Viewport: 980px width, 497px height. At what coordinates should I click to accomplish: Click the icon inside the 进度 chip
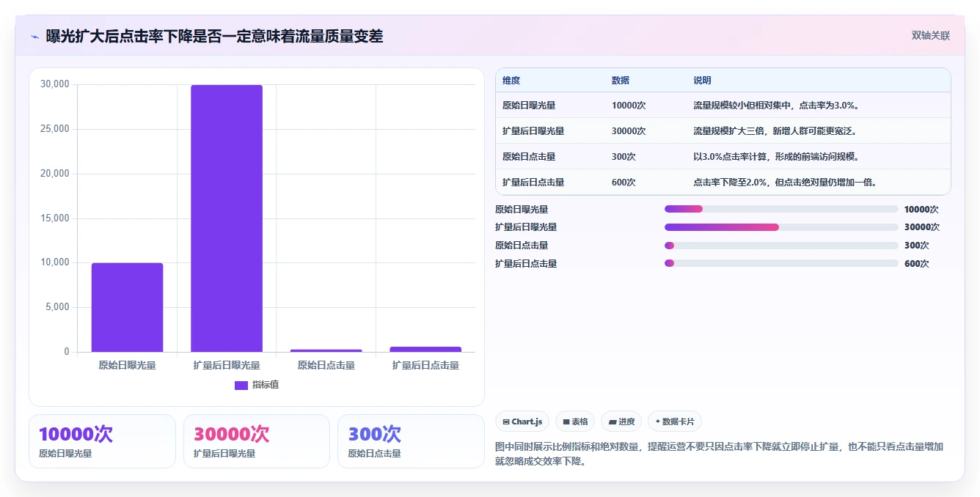pos(612,422)
